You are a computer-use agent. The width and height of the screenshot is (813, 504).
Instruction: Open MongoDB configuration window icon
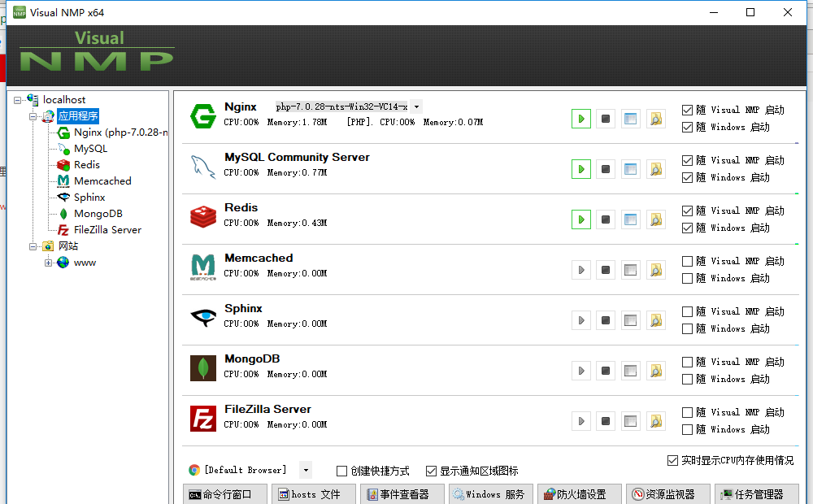[x=631, y=370]
